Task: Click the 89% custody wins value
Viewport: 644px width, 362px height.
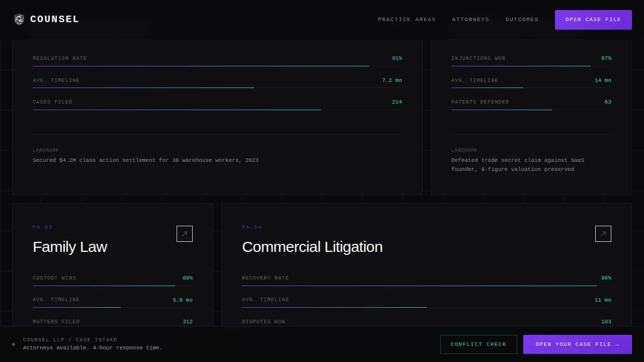Action: pos(188,278)
